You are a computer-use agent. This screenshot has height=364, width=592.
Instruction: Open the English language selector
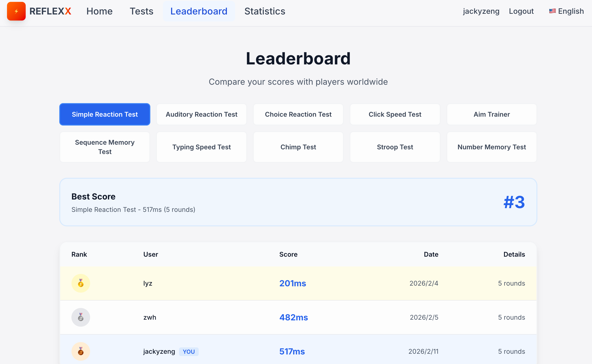[571, 11]
